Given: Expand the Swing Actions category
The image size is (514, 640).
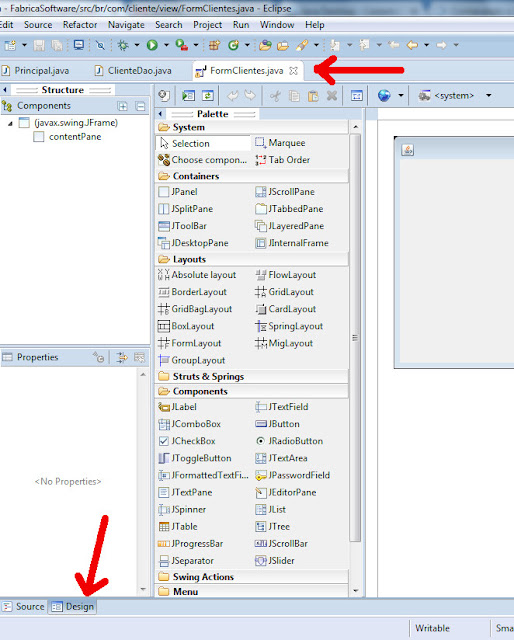Looking at the screenshot, I should click(x=252, y=577).
